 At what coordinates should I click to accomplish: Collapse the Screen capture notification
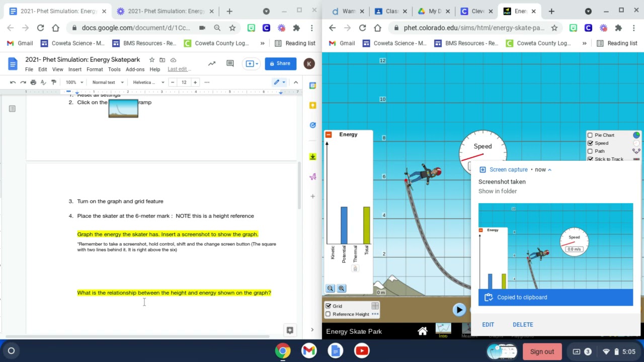(x=549, y=169)
